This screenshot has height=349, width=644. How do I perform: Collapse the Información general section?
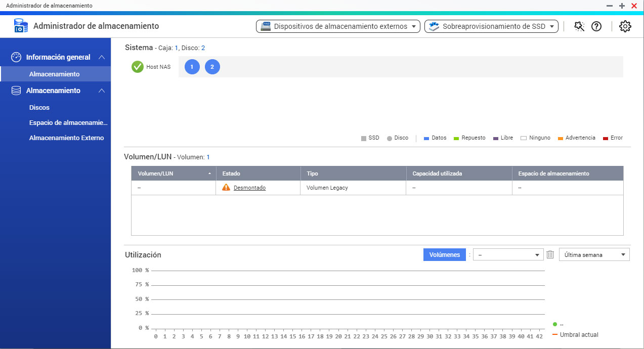click(x=102, y=57)
